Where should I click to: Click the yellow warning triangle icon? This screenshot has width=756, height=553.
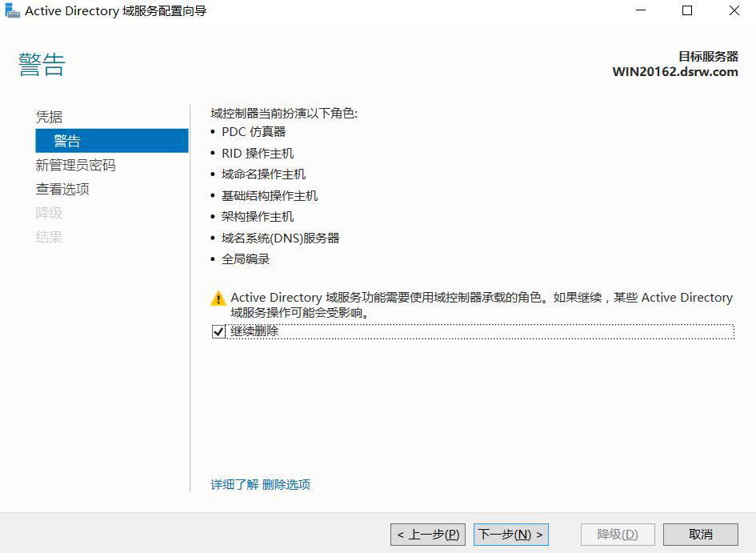[x=218, y=299]
